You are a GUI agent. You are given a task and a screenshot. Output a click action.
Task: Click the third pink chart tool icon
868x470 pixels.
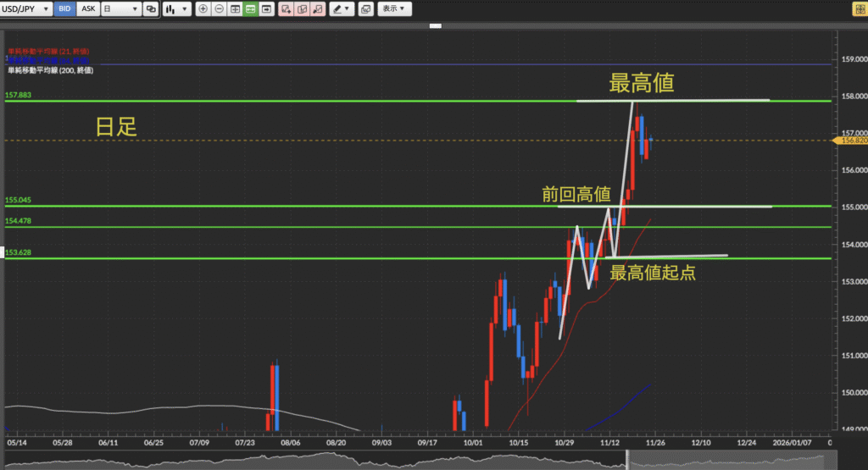tap(316, 9)
